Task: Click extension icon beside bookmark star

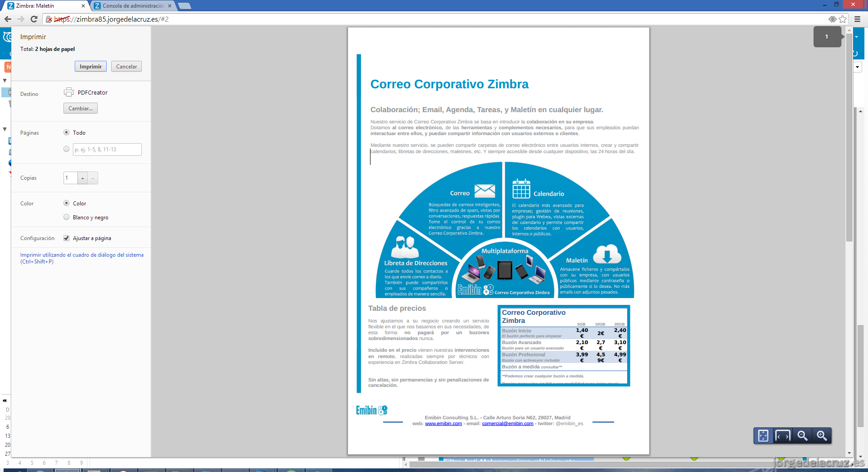Action: point(832,19)
